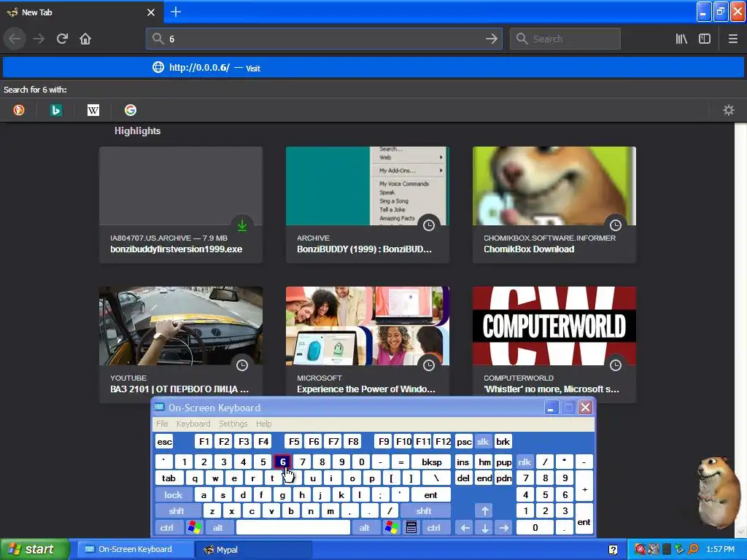Click the up arrow key on keyboard
Viewport: 747px width, 560px height.
coord(485,511)
